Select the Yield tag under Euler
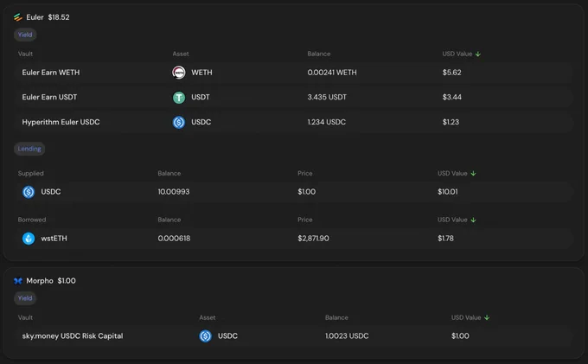This screenshot has width=588, height=364. coord(25,35)
